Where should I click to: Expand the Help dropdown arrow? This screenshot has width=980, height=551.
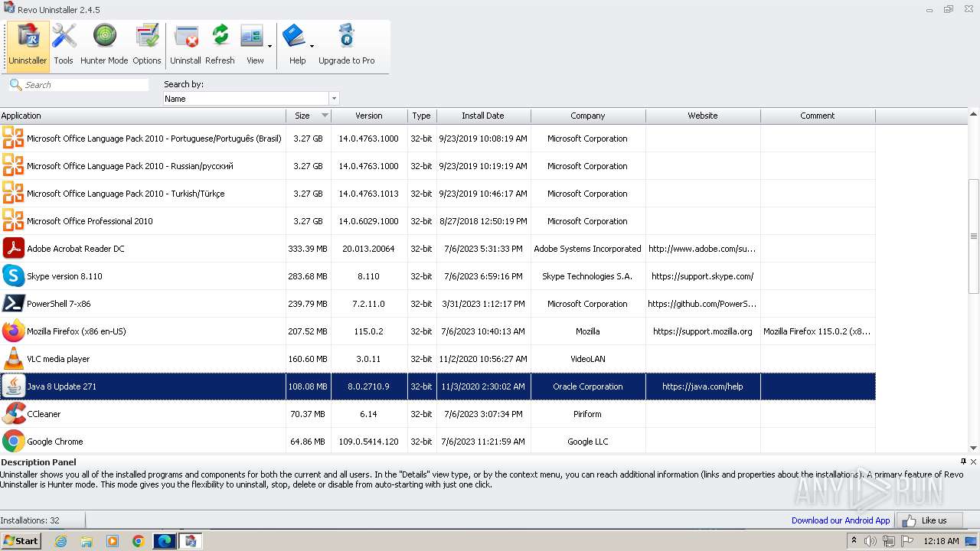point(312,46)
